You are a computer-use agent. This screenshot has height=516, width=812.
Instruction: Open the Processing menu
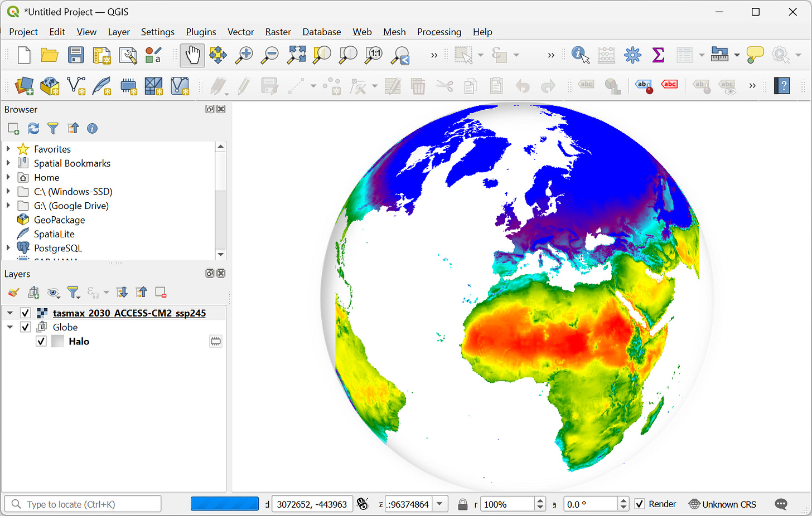coord(439,32)
